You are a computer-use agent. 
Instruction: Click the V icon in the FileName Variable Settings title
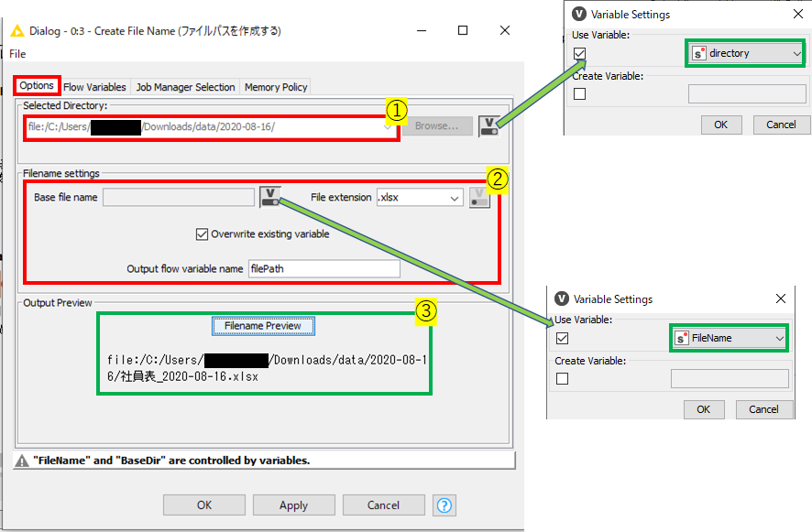(x=562, y=299)
